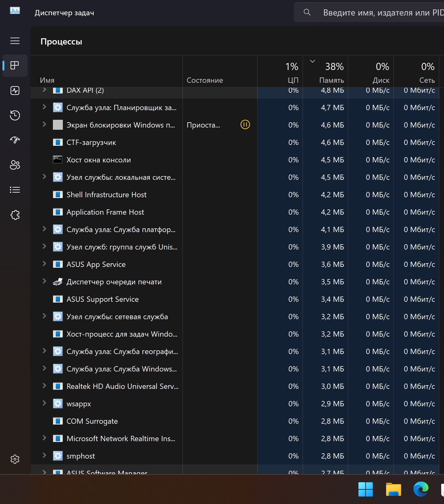Click the icon beside ASUS Support Service
The image size is (444, 504).
(x=58, y=299)
